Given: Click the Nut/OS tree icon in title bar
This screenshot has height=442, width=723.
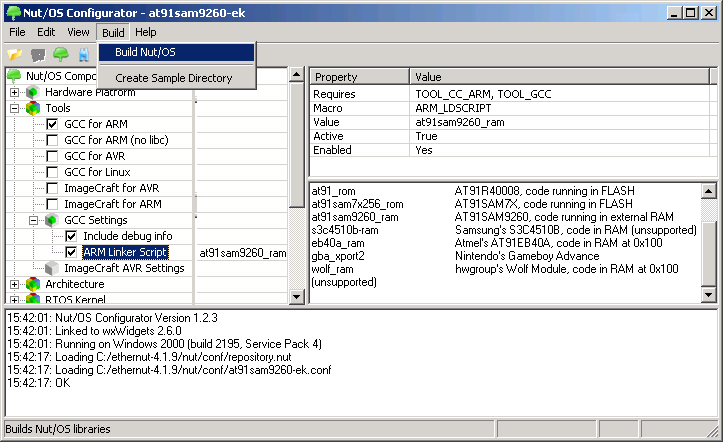Looking at the screenshot, I should coord(13,12).
